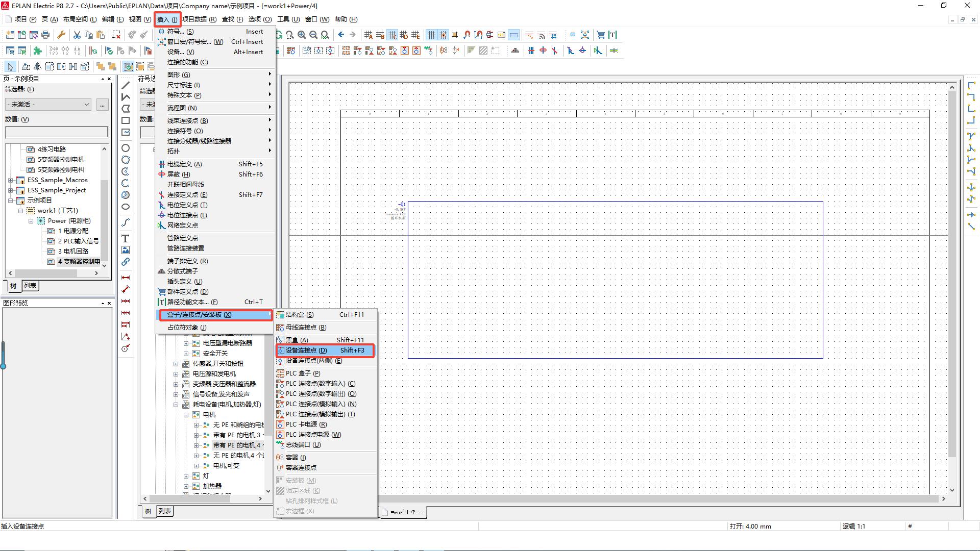The height and width of the screenshot is (551, 980).
Task: Click the filter ellipsis button
Action: pyautogui.click(x=102, y=105)
